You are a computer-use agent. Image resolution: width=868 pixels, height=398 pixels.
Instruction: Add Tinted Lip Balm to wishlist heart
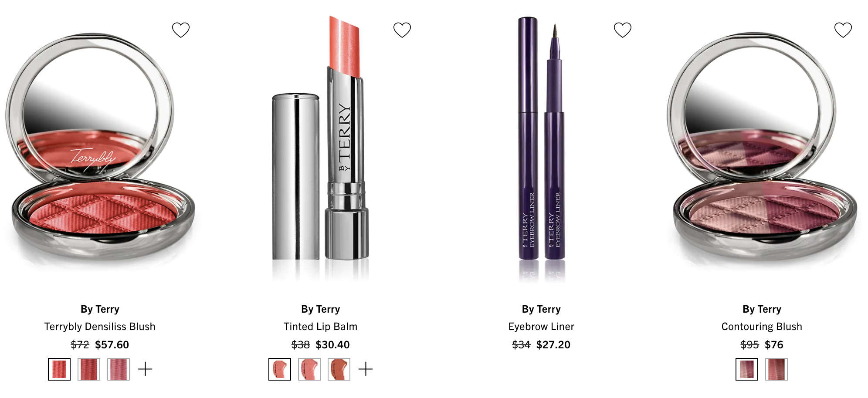pos(402,30)
